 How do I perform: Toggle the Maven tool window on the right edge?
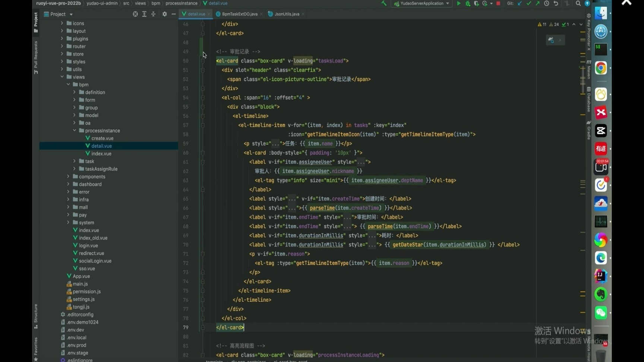tap(589, 70)
